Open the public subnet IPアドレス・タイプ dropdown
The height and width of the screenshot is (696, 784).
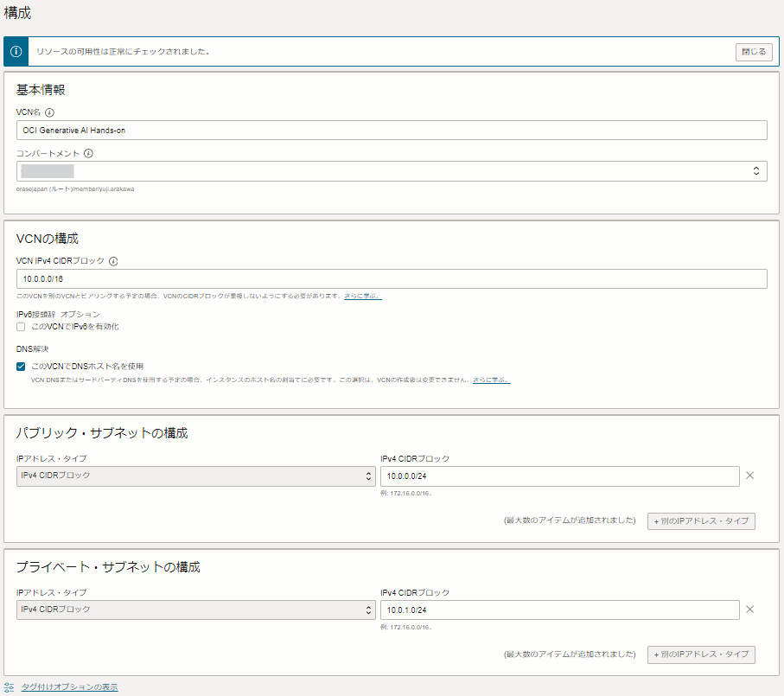[195, 476]
